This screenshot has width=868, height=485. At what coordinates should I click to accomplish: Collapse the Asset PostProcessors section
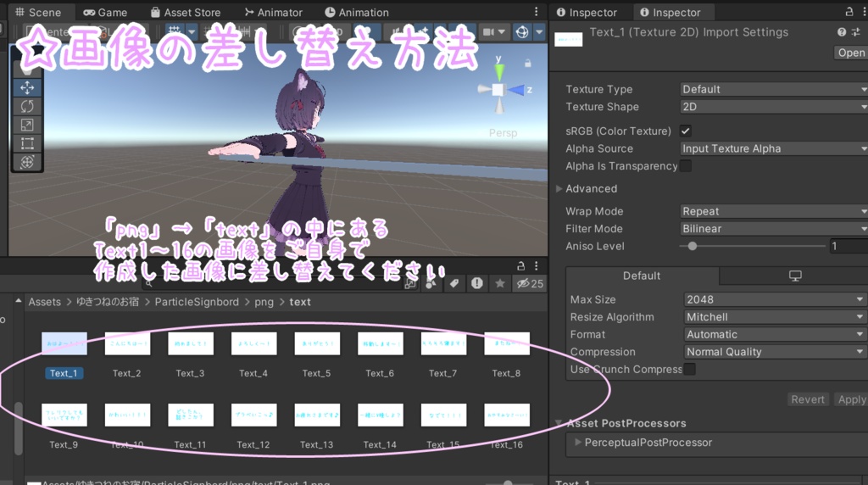559,423
